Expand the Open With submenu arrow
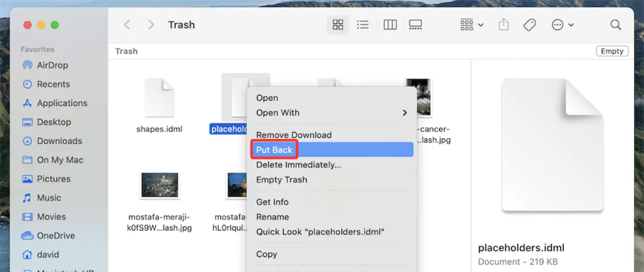This screenshot has width=644, height=272. [404, 113]
